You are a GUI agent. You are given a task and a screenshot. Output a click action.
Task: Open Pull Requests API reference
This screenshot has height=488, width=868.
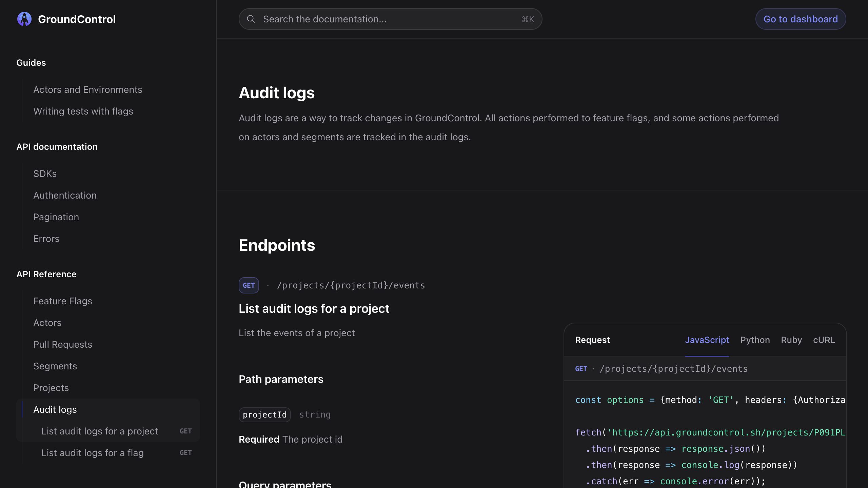tap(63, 344)
